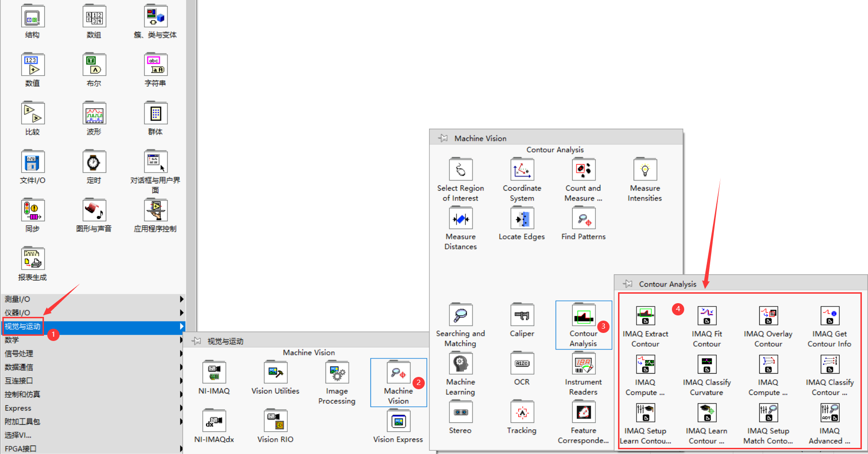Select the IMAQ Classify Contour VI

pos(830,364)
